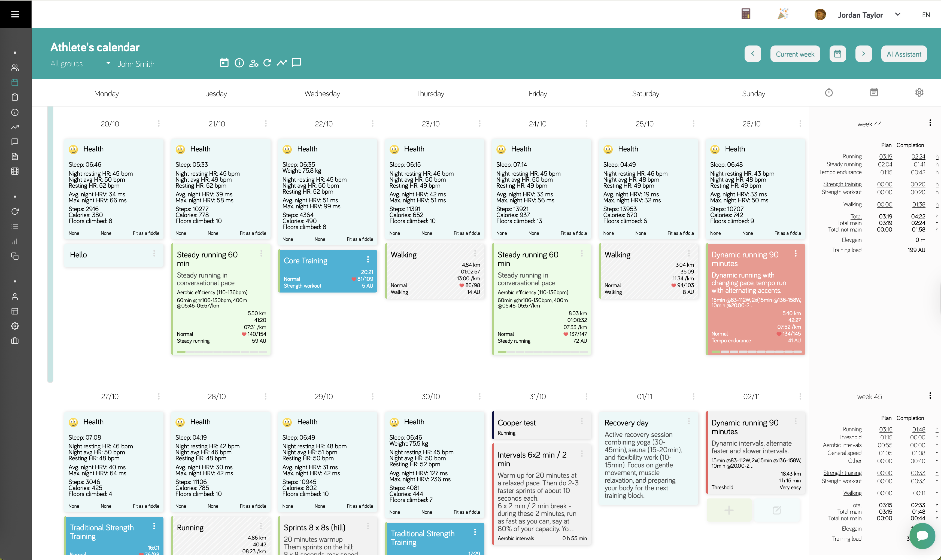
Task: Go to the next week arrow
Action: (x=863, y=54)
